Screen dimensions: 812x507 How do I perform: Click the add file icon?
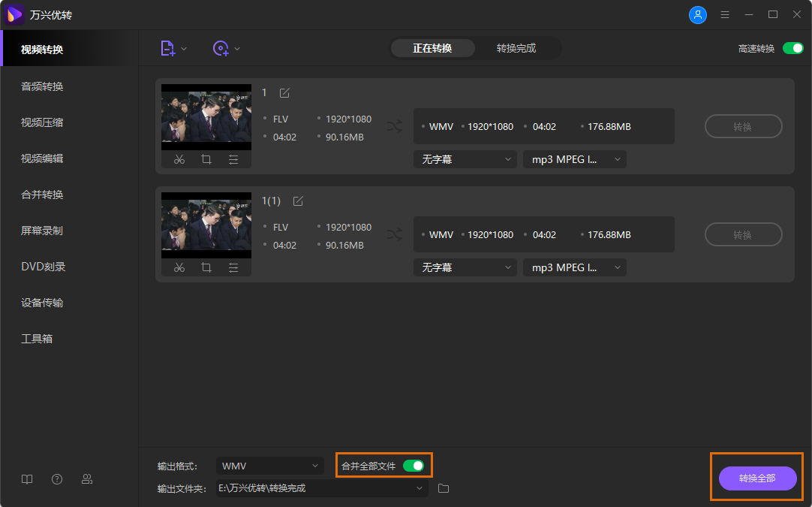[168, 48]
